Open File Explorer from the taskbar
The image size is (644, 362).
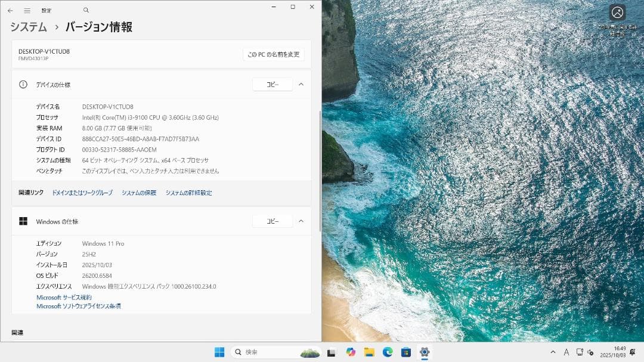[x=369, y=352]
